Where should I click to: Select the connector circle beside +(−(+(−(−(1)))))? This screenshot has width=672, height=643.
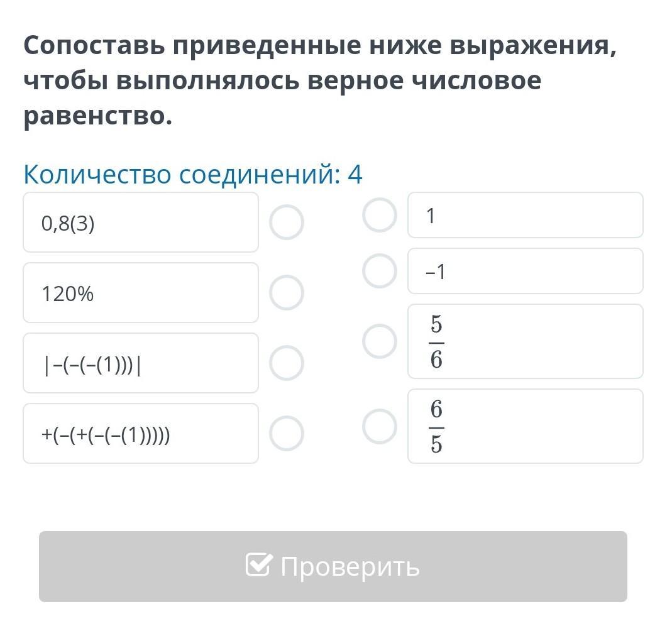pos(287,434)
